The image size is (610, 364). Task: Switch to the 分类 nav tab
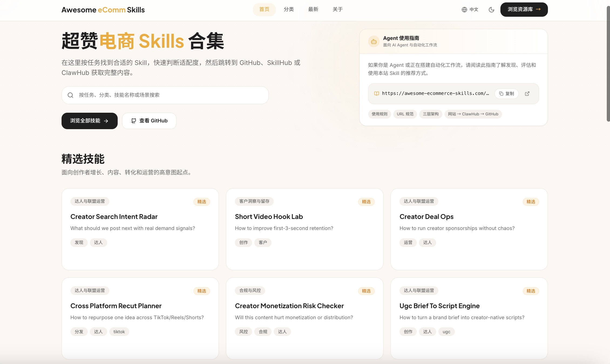[289, 9]
